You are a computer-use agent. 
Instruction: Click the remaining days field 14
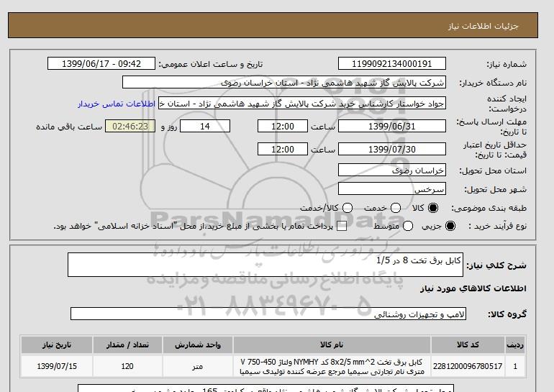(x=205, y=126)
